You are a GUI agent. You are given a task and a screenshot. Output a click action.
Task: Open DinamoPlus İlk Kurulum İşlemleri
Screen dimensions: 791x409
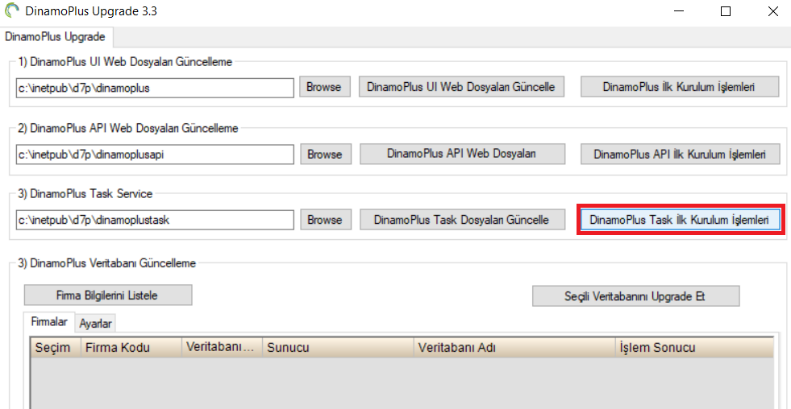pyautogui.click(x=680, y=87)
